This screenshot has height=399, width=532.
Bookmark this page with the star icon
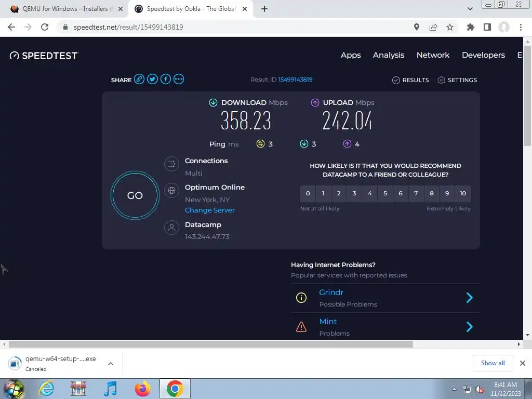450,27
